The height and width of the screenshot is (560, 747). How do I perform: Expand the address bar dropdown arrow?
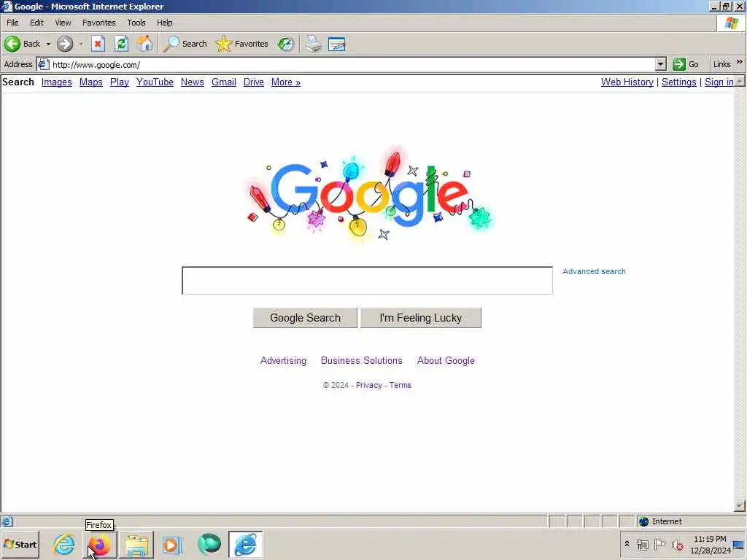pyautogui.click(x=660, y=64)
